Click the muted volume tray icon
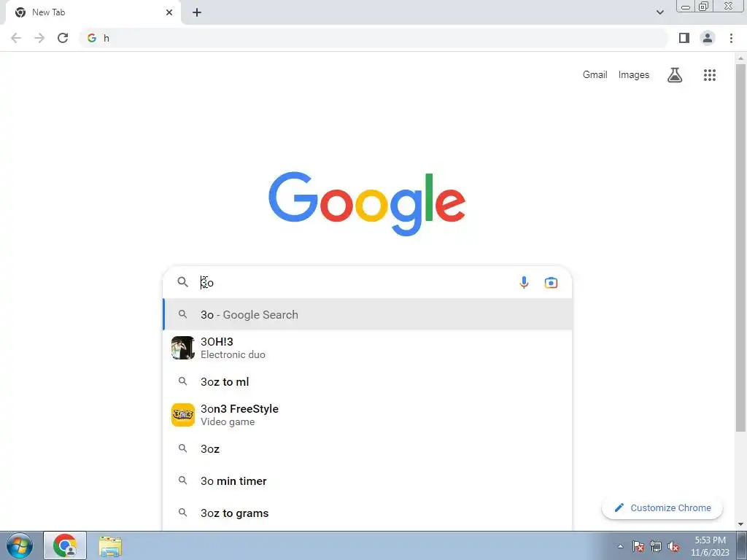747x560 pixels. pos(673,546)
